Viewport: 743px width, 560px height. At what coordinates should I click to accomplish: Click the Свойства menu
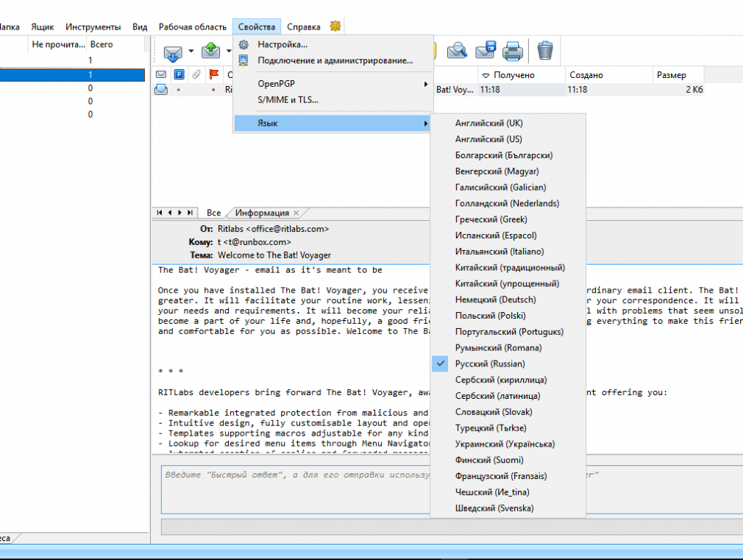[257, 27]
